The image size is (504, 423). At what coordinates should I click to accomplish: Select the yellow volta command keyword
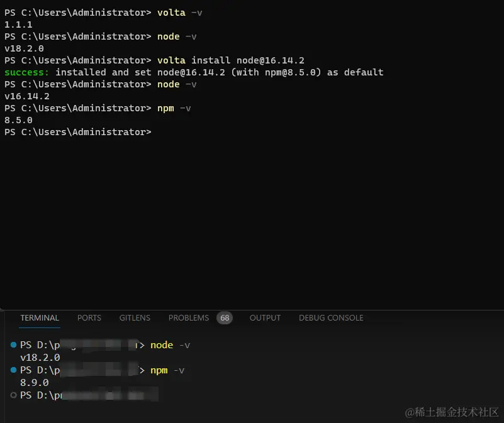tap(171, 12)
